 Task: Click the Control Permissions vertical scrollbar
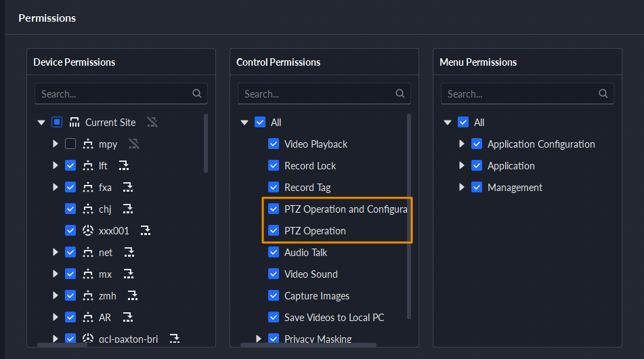pos(408,215)
